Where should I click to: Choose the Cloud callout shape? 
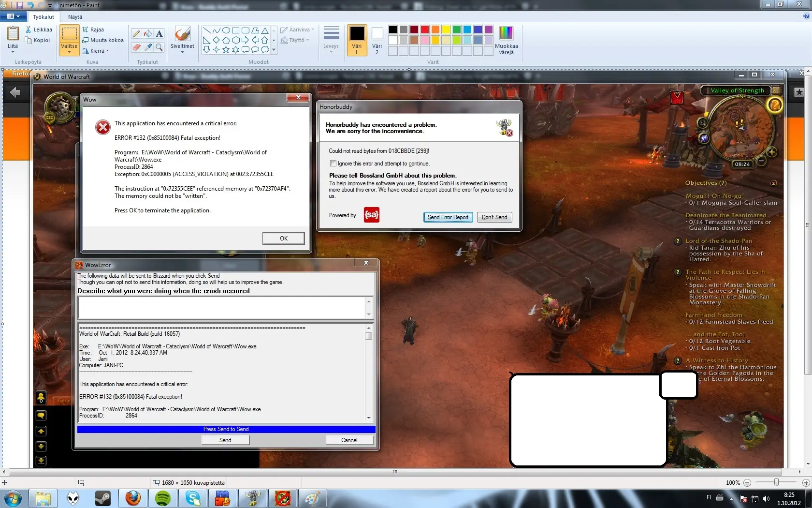264,49
